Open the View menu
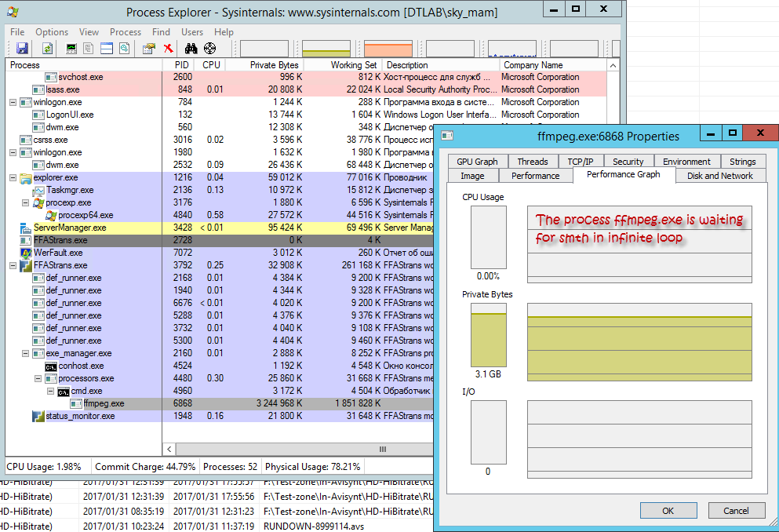Screen dimensions: 779x532 pyautogui.click(x=89, y=32)
